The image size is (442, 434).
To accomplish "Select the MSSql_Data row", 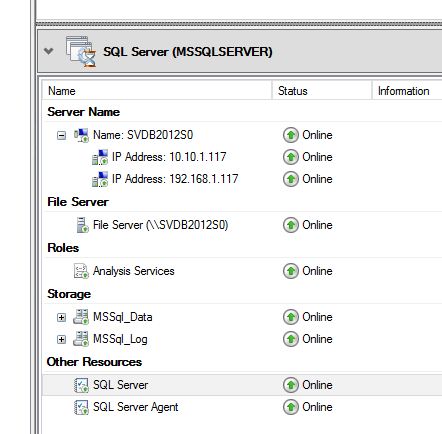I will [x=123, y=317].
